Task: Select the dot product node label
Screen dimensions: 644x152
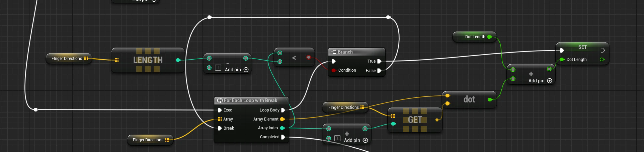Action: click(469, 99)
